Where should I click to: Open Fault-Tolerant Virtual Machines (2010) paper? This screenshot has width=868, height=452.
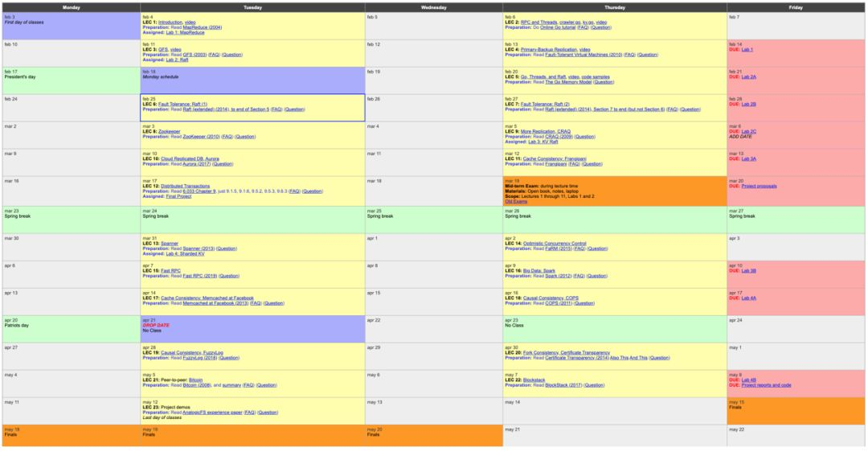(583, 55)
